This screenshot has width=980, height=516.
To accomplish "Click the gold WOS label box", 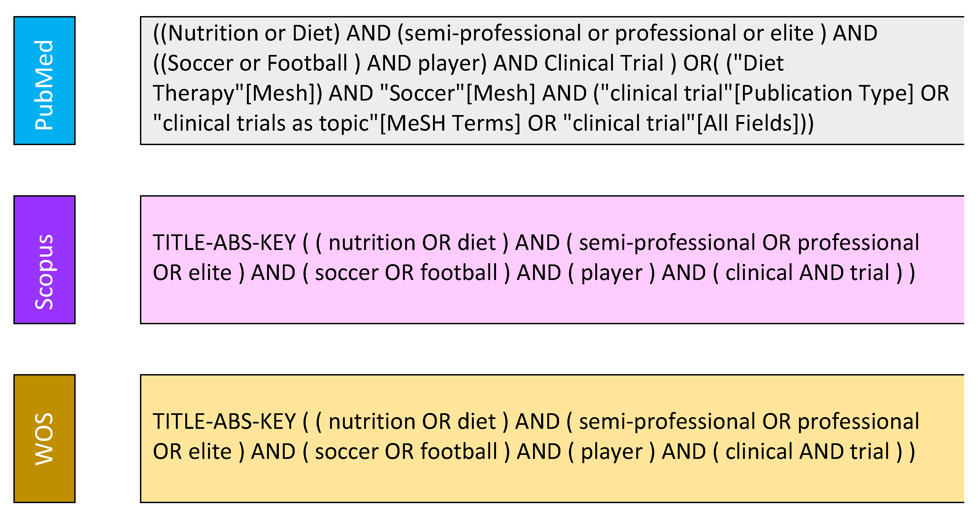I will coord(45,438).
